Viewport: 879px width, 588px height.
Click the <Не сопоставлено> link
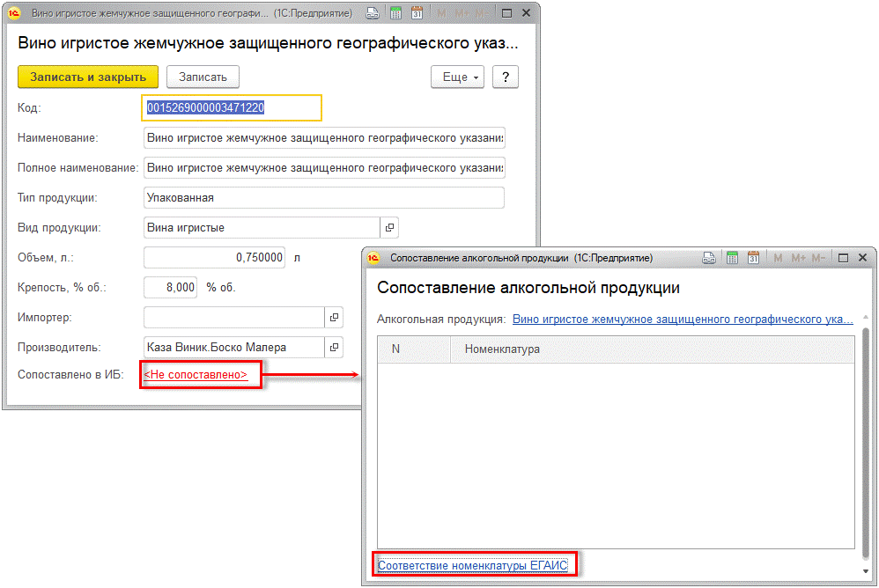click(x=196, y=375)
